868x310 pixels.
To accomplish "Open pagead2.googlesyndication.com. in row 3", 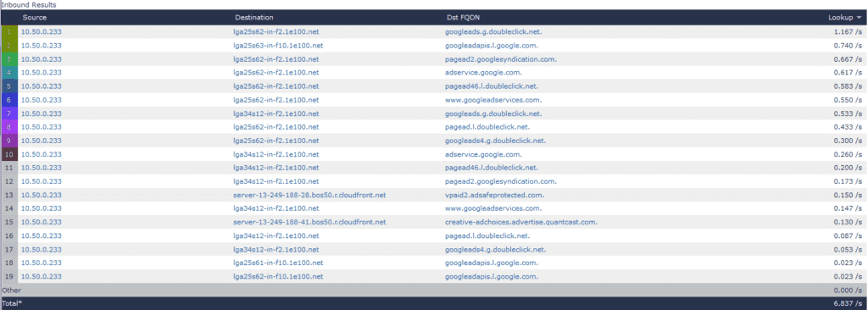I will click(x=500, y=59).
